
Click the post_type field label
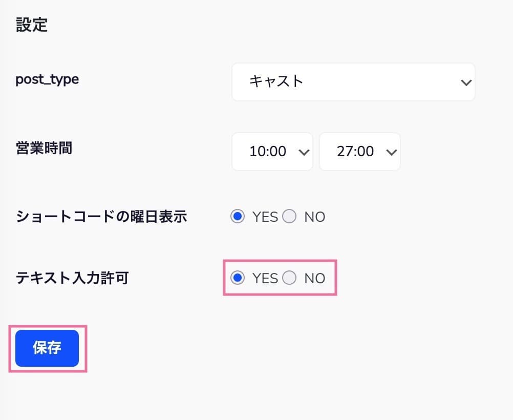click(47, 79)
